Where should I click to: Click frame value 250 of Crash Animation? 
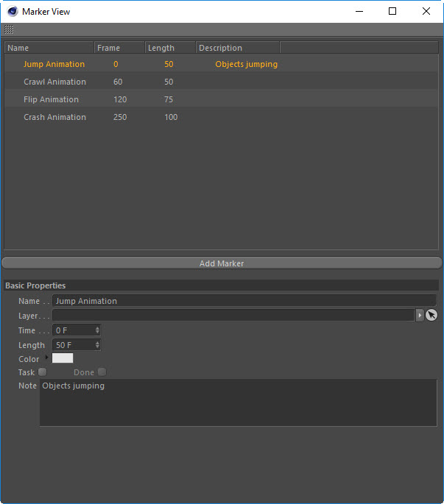[120, 117]
